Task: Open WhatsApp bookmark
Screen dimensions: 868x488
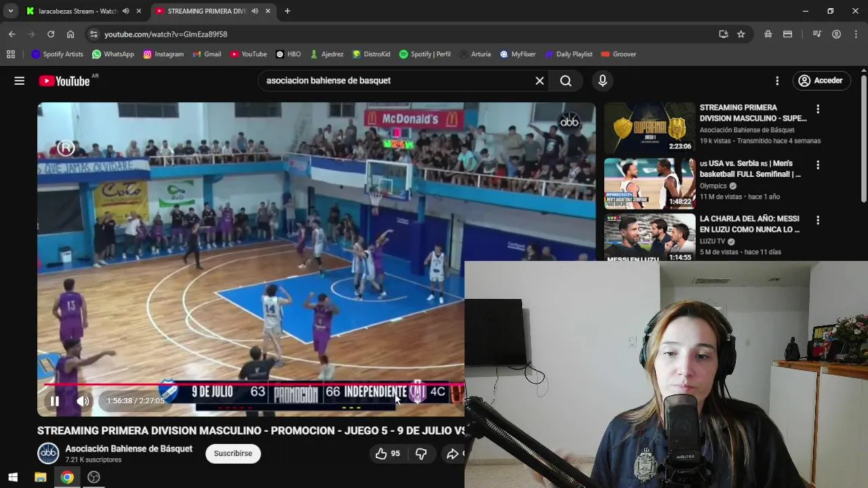Action: coord(113,54)
